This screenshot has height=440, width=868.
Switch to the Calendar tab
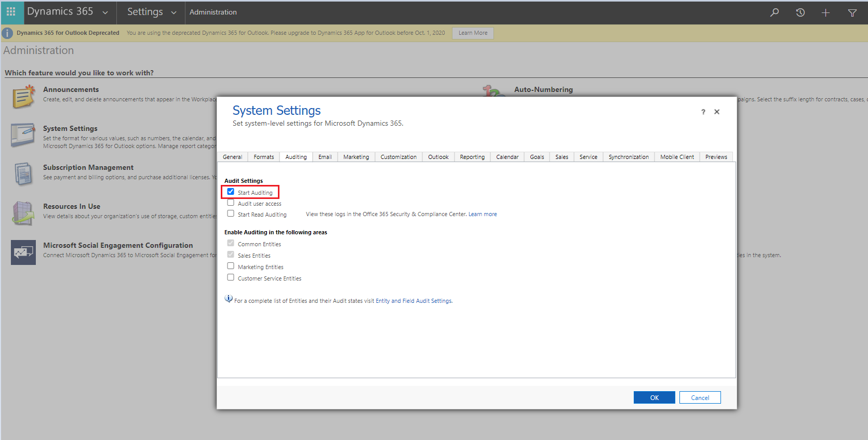click(x=508, y=157)
